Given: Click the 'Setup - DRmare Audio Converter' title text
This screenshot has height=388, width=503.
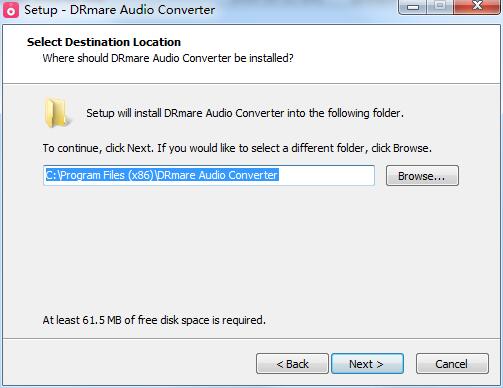Looking at the screenshot, I should [119, 10].
